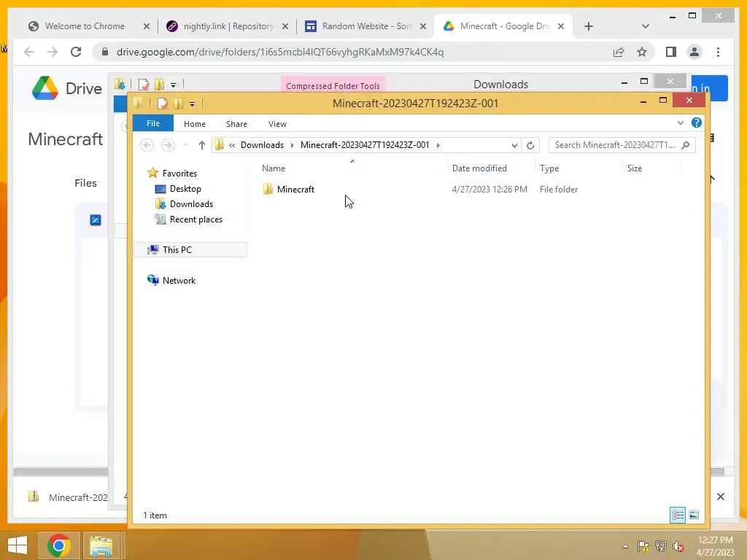Click the Minecraft-20230427T192423Z-001 breadcrumb segment
Image resolution: width=747 pixels, height=560 pixels.
[365, 145]
